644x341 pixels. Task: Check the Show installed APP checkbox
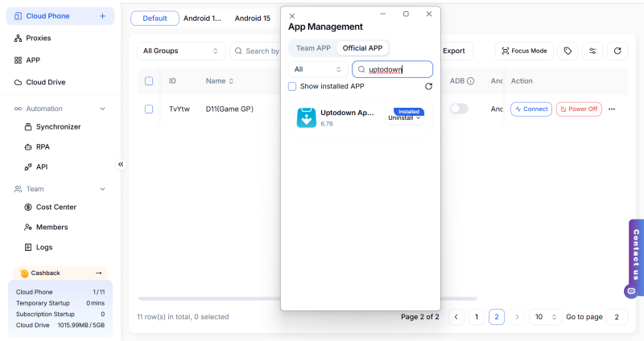[x=292, y=86]
